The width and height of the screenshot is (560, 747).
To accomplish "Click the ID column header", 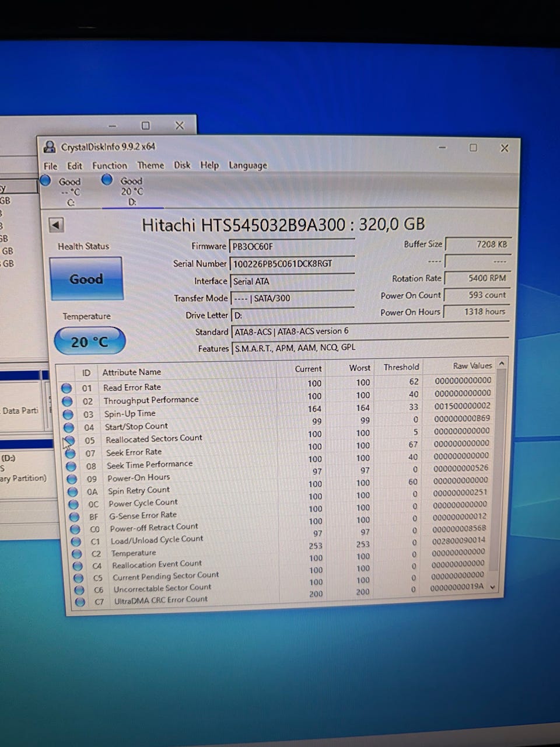I will [x=86, y=373].
